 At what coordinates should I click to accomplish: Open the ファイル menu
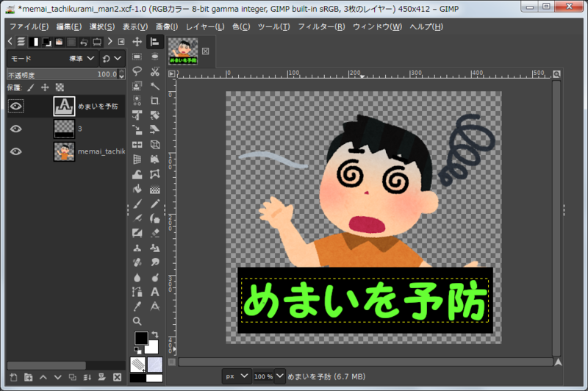pos(29,26)
